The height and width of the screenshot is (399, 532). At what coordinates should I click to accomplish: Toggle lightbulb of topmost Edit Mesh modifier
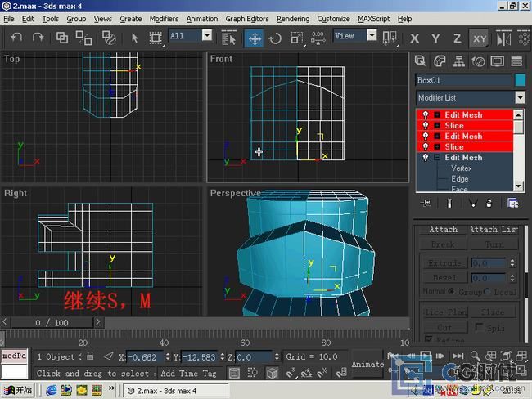tap(426, 114)
